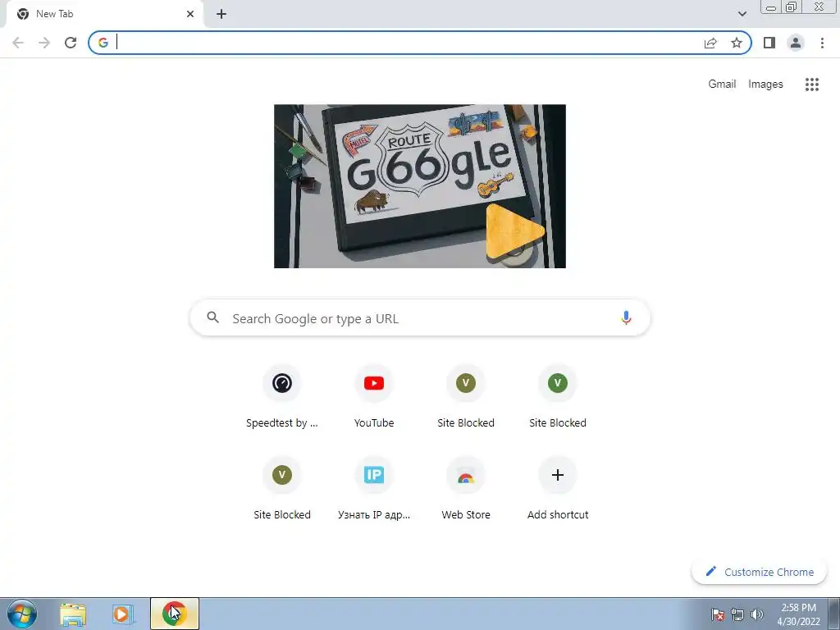Click the reload page icon
Image resolution: width=840 pixels, height=630 pixels.
[x=71, y=43]
